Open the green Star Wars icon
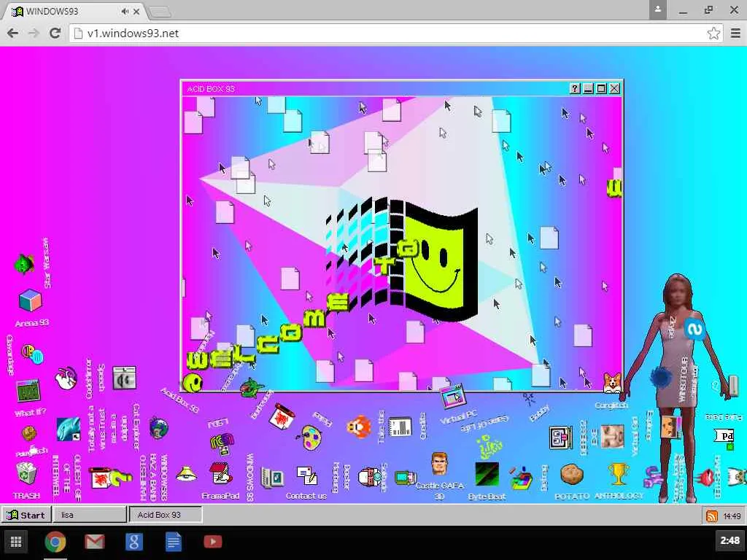This screenshot has height=560, width=747. 24,264
